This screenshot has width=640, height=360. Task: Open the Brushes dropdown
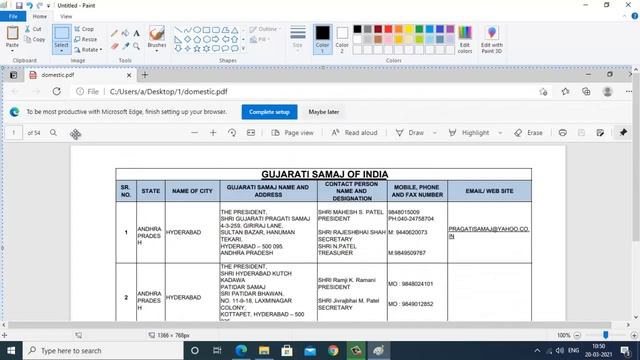click(157, 51)
